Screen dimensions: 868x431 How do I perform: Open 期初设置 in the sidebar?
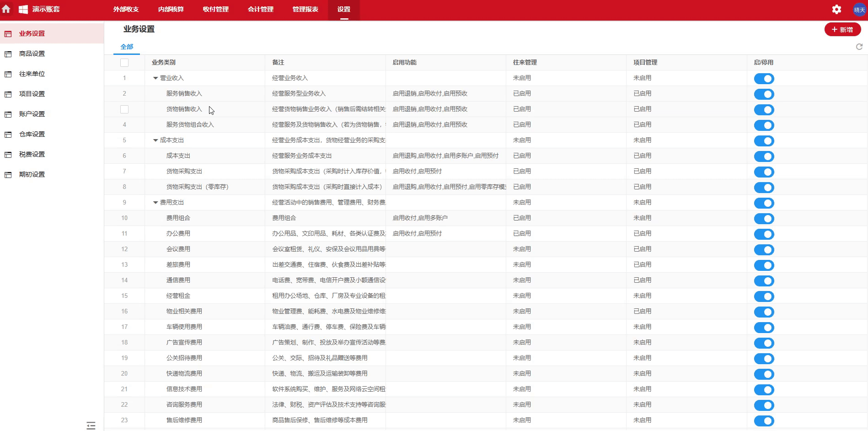(x=32, y=174)
